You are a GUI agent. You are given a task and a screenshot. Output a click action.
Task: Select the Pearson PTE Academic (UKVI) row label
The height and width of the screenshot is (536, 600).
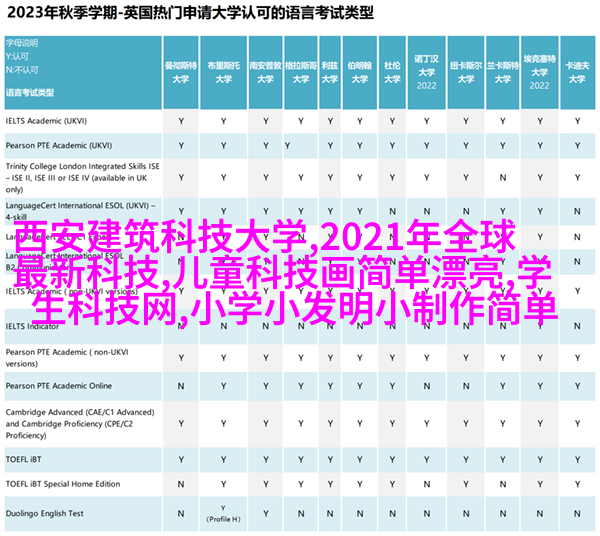coord(59,145)
